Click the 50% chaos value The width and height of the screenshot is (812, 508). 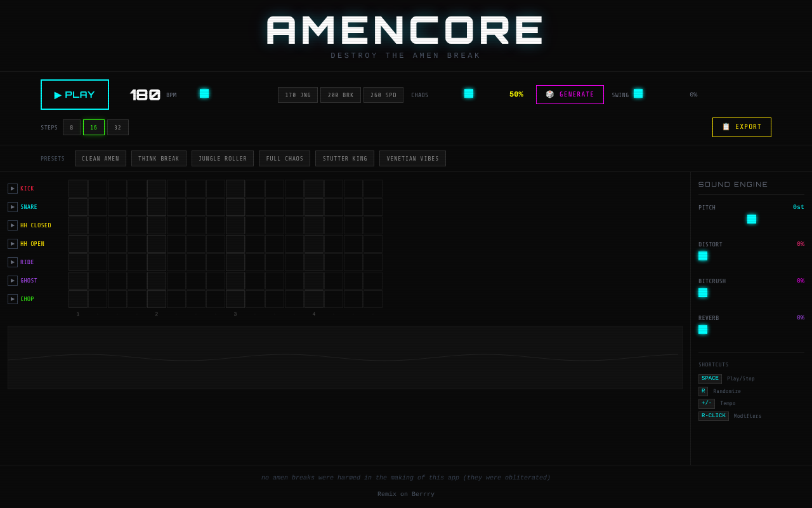[516, 95]
